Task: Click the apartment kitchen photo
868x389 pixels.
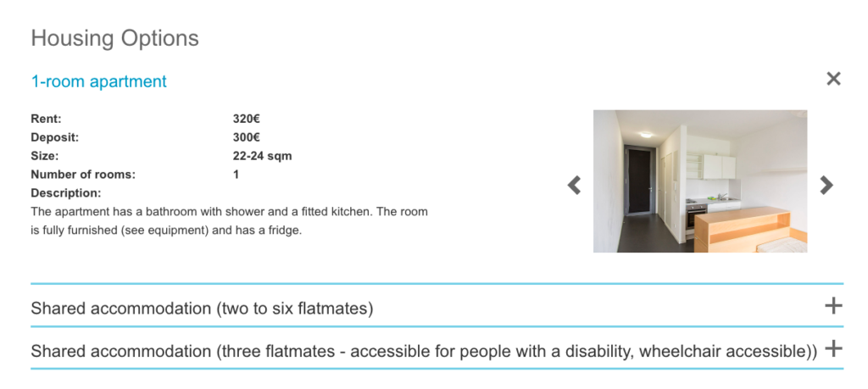Action: 699,181
